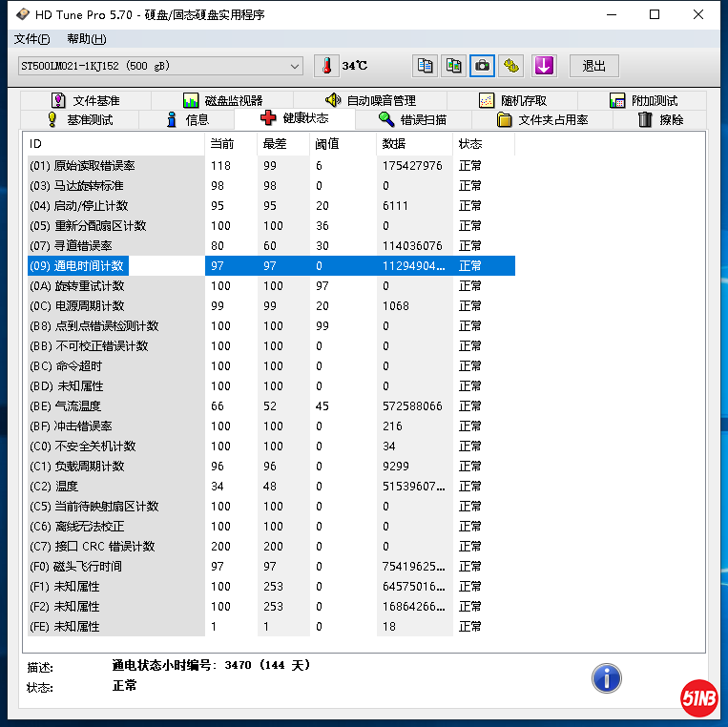This screenshot has height=727, width=728.
Task: Open the 磁盘监视器 tab
Action: click(222, 100)
